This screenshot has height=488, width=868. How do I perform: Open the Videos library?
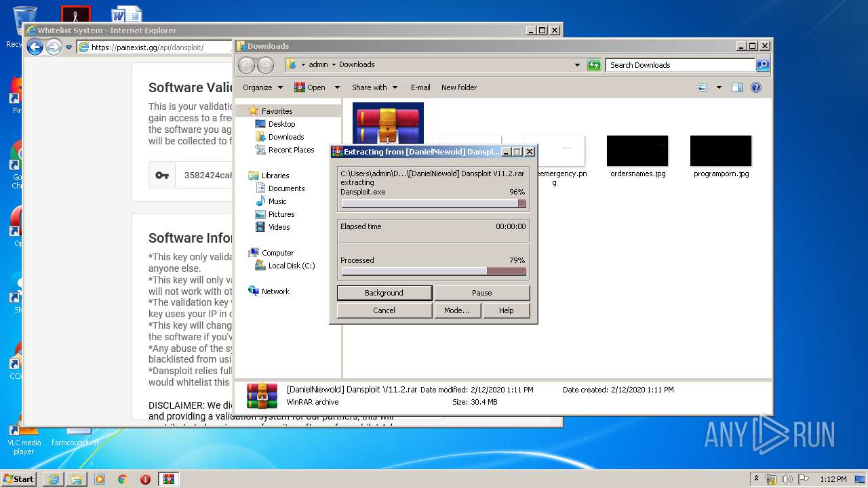[279, 227]
